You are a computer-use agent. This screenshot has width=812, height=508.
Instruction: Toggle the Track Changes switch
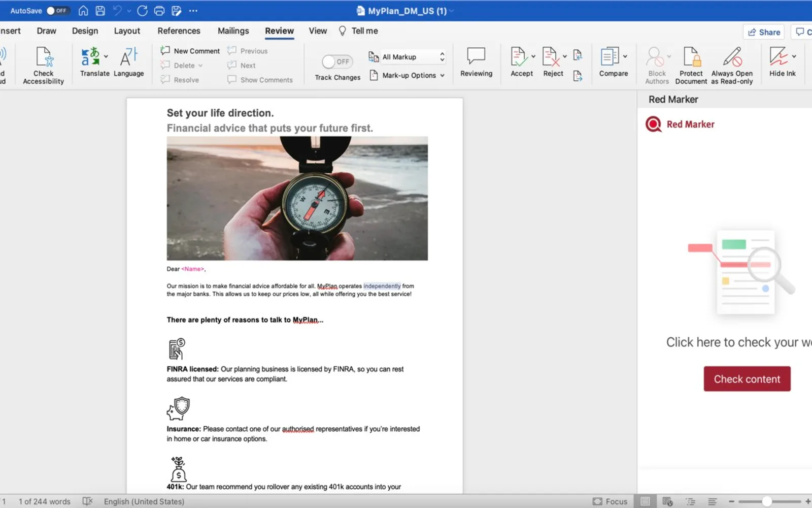337,61
